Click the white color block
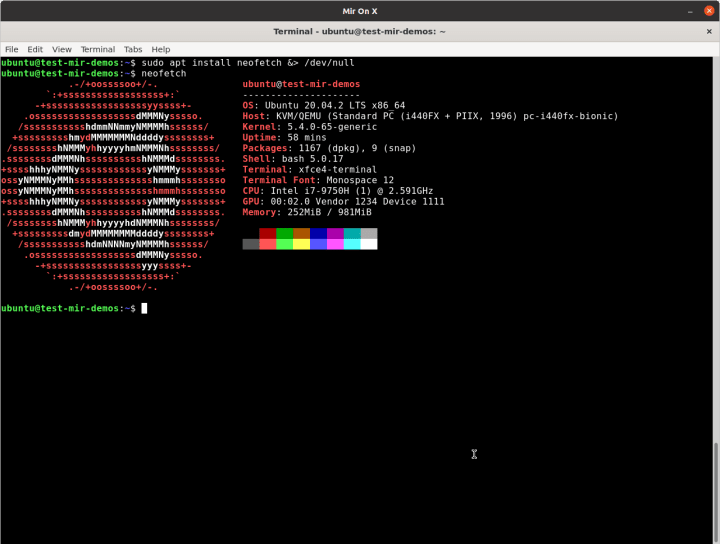Screen dimensions: 720x544 (369, 244)
